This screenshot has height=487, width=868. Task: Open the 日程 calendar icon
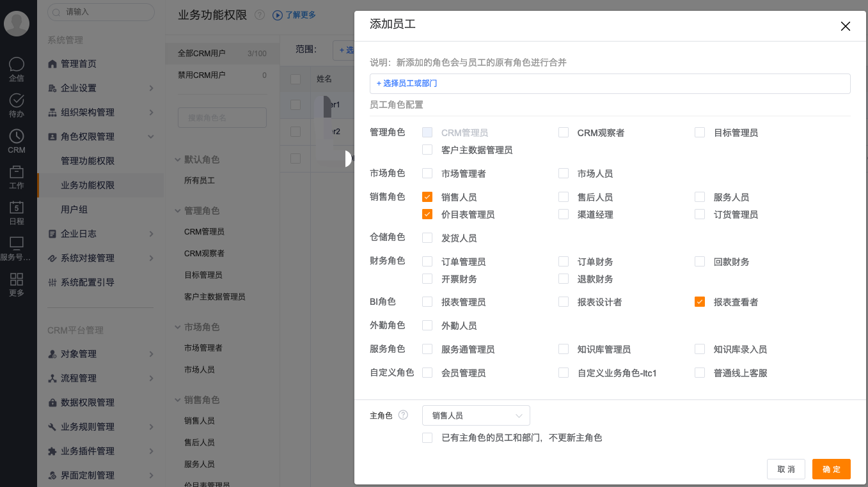click(17, 208)
